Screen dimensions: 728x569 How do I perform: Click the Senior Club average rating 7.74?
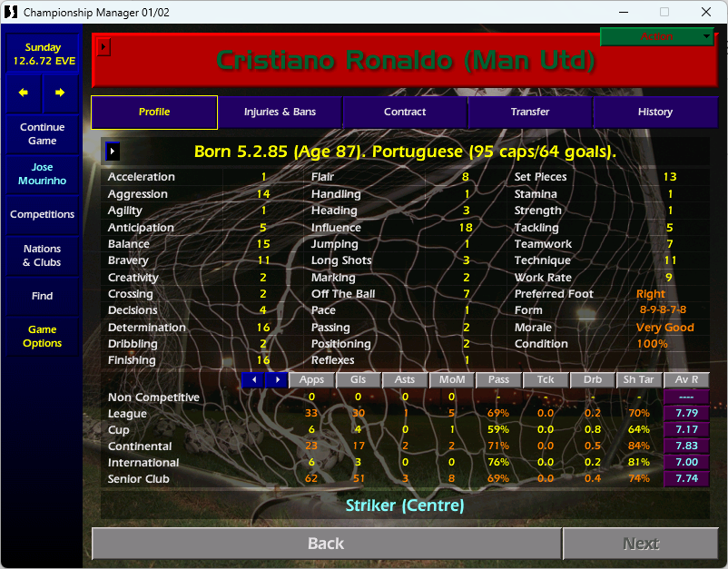[686, 478]
